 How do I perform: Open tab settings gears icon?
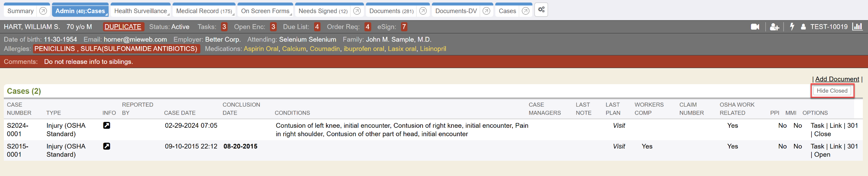541,10
